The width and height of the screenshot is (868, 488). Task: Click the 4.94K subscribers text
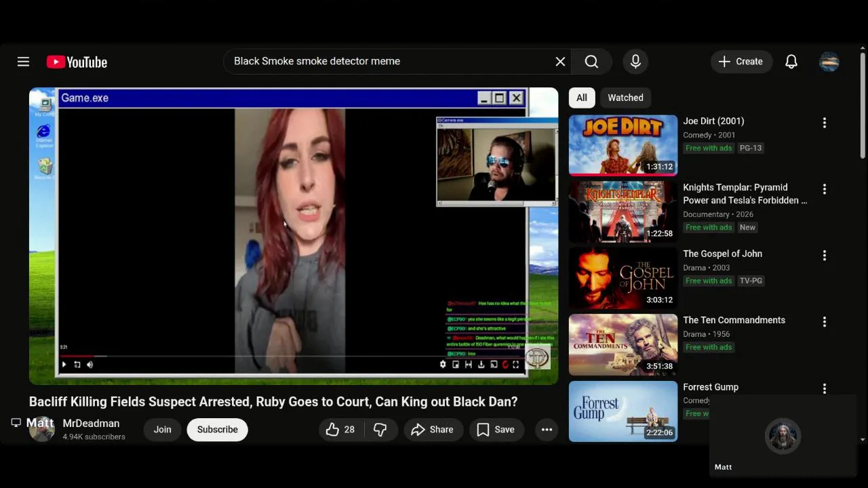[94, 437]
